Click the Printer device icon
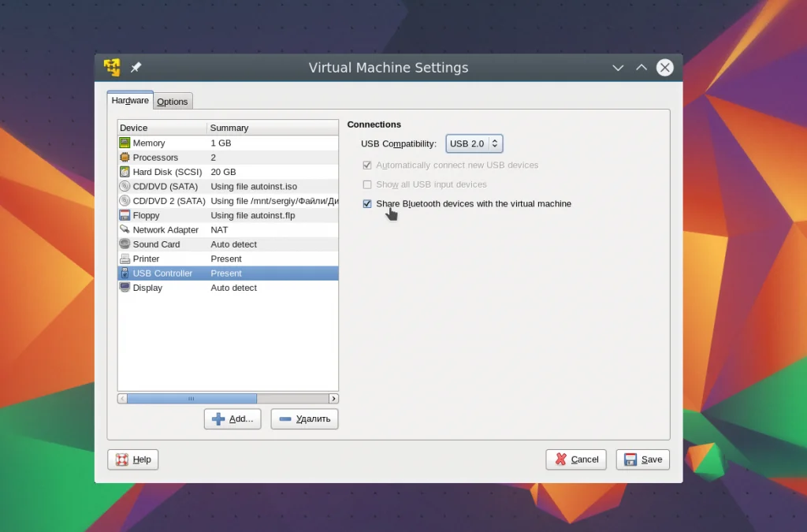The width and height of the screenshot is (807, 532). point(125,259)
